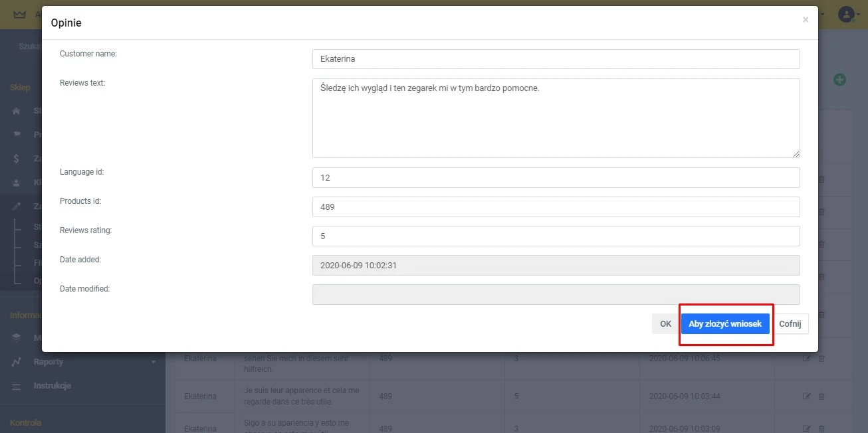Focus the Products id field showing 489

[556, 207]
